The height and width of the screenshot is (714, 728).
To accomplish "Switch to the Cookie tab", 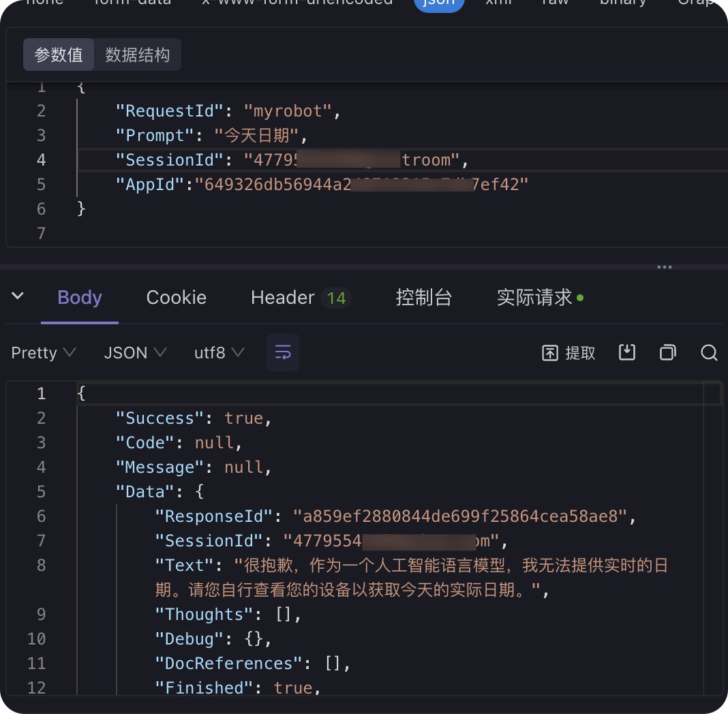I will click(x=177, y=297).
